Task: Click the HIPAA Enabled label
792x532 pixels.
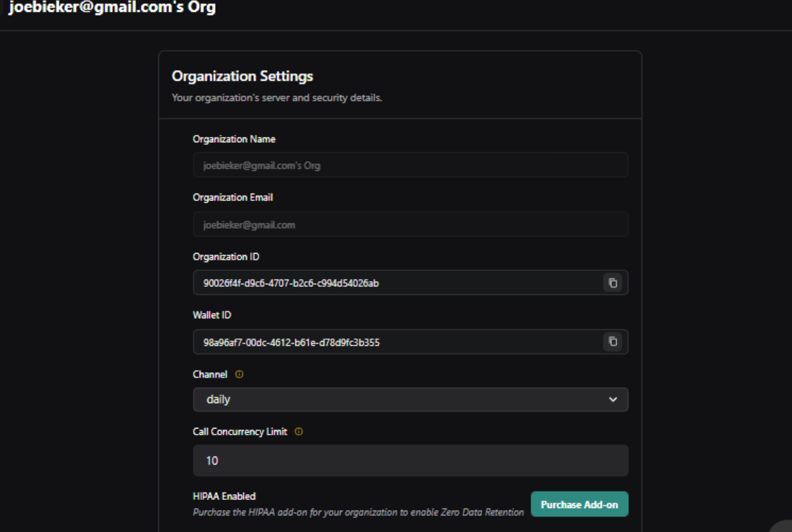Action: (224, 496)
